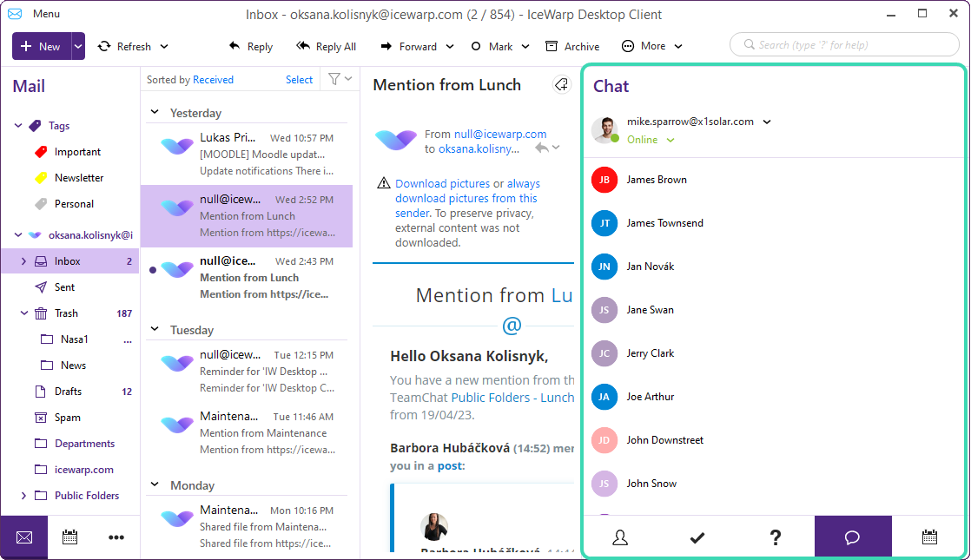Switch to the Tasks checkmark tab
The height and width of the screenshot is (560, 971).
(x=697, y=537)
